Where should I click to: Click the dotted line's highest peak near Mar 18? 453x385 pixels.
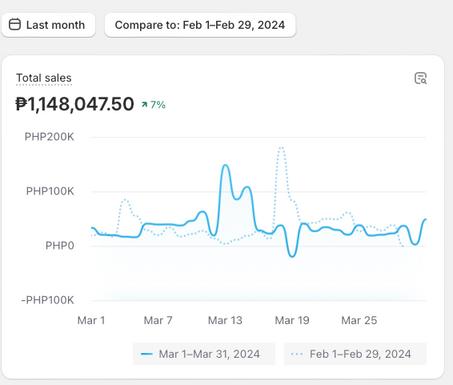coord(281,147)
